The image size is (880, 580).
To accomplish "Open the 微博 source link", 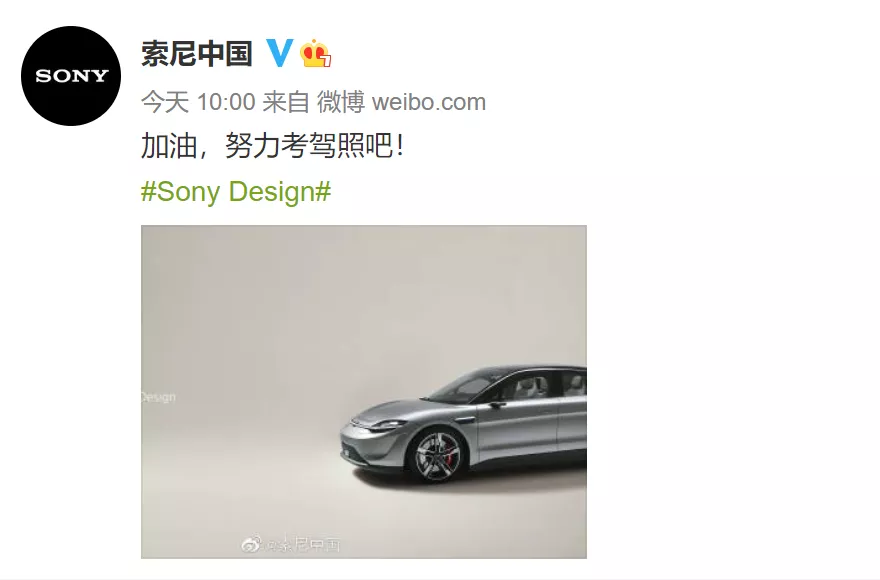I will 341,102.
